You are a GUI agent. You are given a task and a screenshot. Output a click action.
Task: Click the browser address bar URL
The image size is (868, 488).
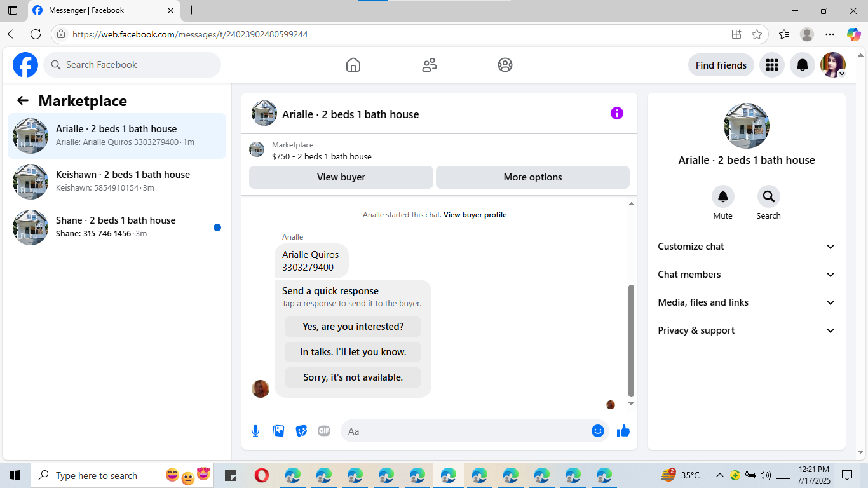[x=191, y=34]
